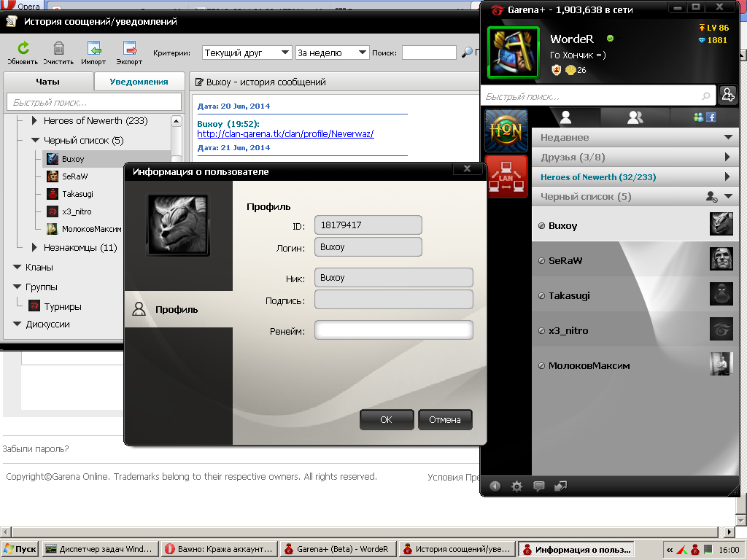This screenshot has height=560, width=747.
Task: Click the search magnifier in history window
Action: (467, 52)
